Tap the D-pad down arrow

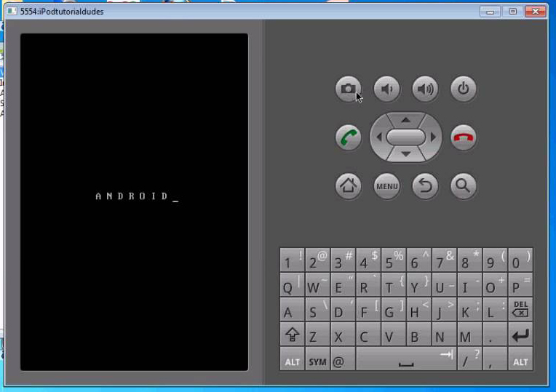click(406, 154)
